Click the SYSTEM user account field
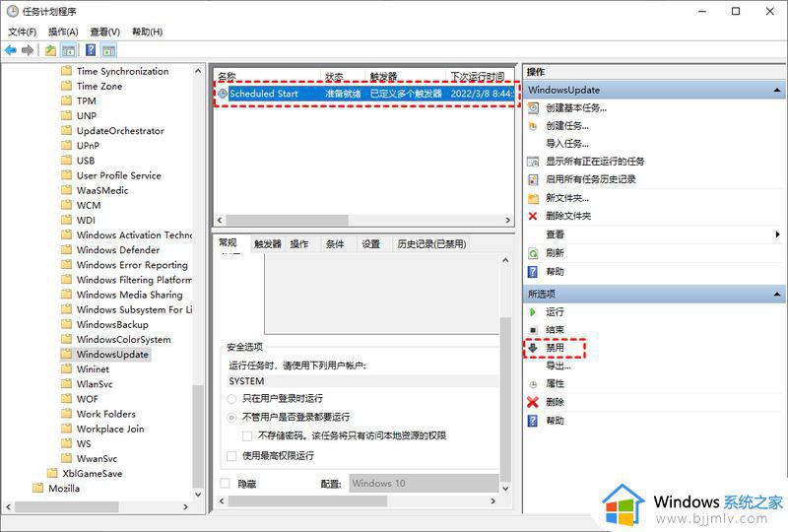 click(x=362, y=381)
